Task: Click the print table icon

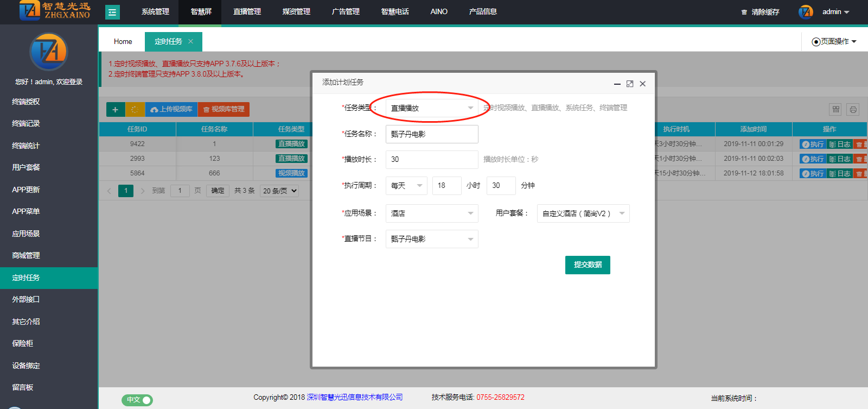Action: click(x=853, y=110)
